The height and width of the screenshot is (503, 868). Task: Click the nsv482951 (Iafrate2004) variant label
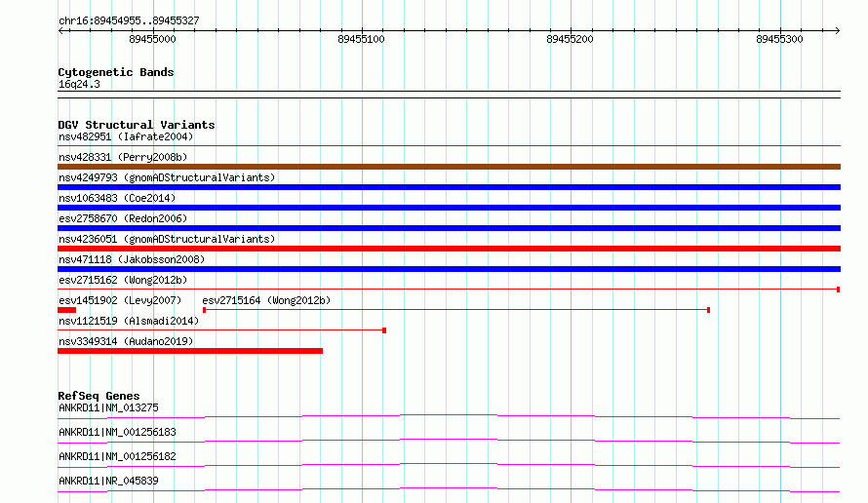[x=126, y=136]
